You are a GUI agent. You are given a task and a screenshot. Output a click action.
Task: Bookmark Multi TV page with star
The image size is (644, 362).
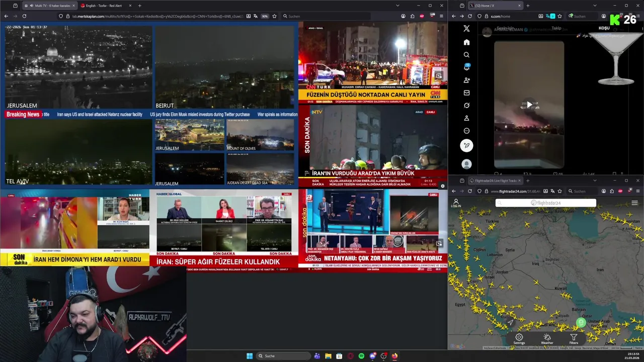(273, 16)
